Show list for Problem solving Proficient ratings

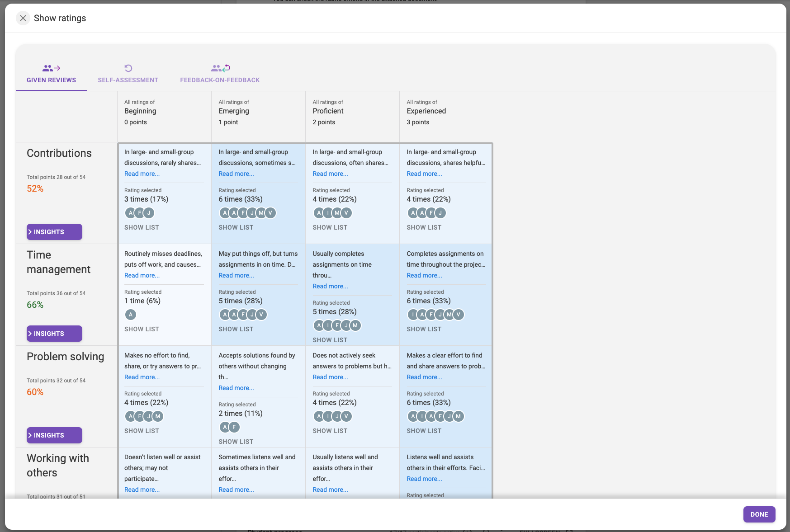pyautogui.click(x=330, y=431)
